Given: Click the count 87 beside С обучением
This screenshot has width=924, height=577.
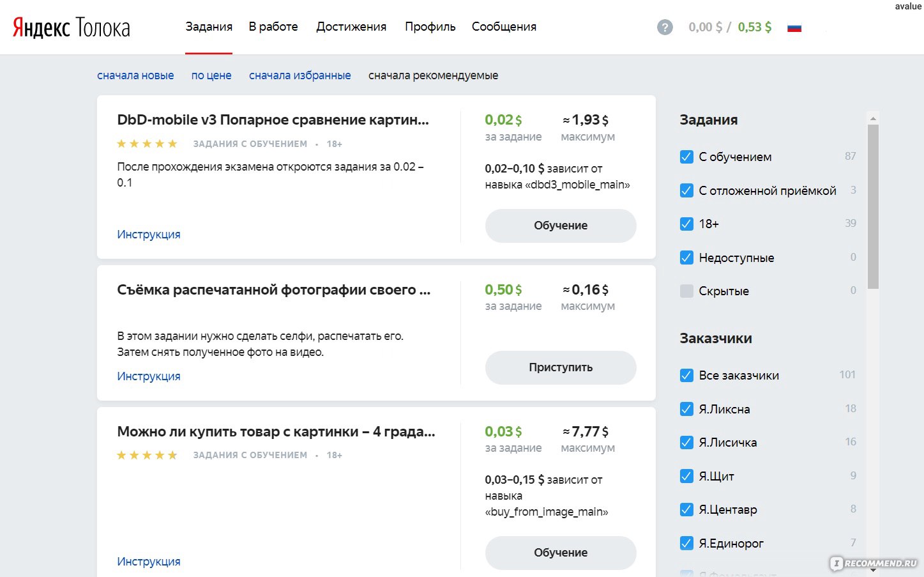Looking at the screenshot, I should click(x=850, y=156).
